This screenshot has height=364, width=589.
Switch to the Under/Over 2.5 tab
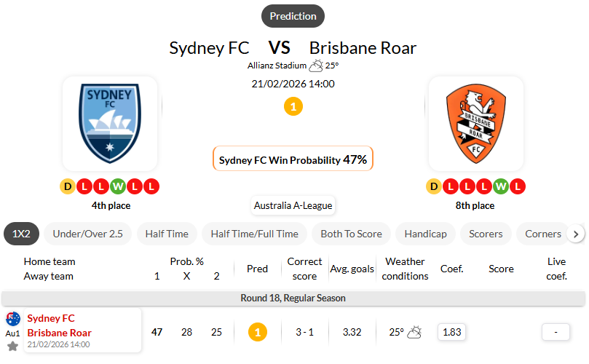[x=87, y=234]
